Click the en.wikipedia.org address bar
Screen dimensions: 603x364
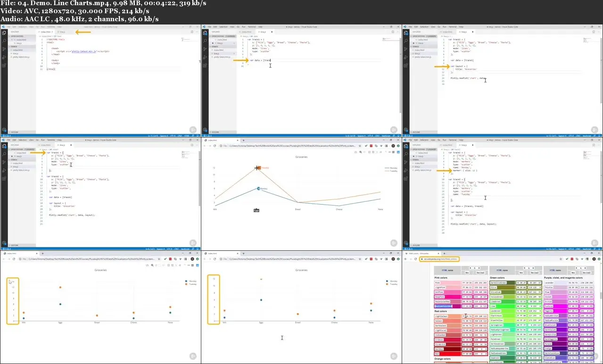pos(490,259)
